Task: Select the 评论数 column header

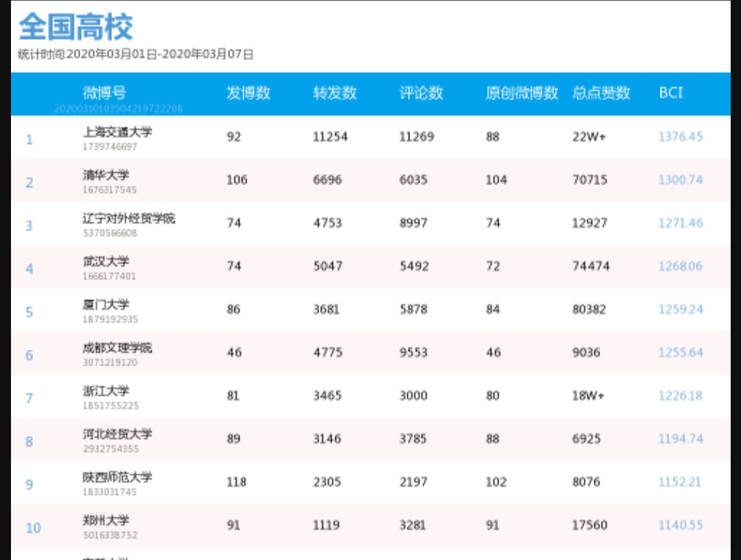Action: (421, 93)
